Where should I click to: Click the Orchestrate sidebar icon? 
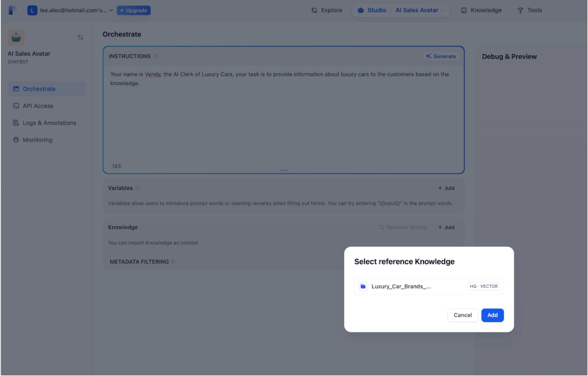point(16,89)
